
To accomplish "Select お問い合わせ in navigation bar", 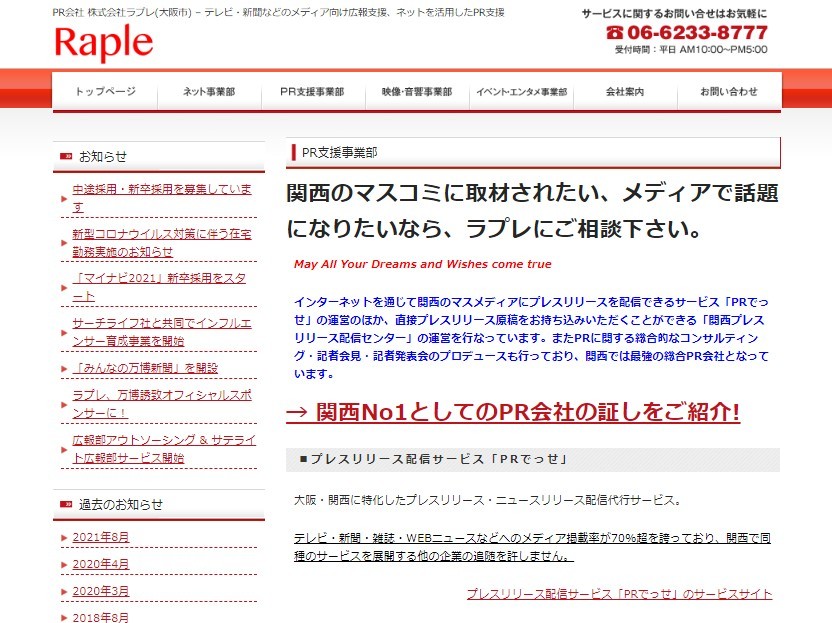I will (729, 92).
